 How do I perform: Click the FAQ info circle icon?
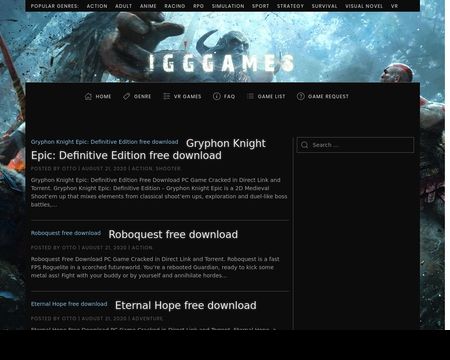[217, 96]
